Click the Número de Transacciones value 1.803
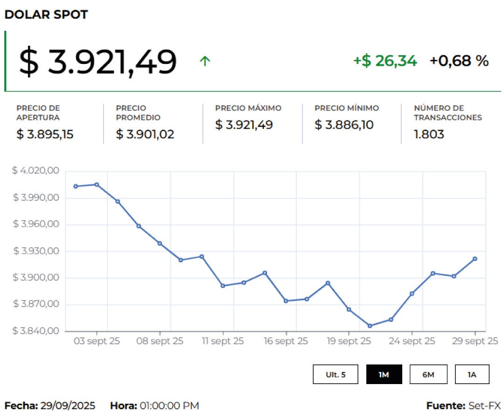 429,134
